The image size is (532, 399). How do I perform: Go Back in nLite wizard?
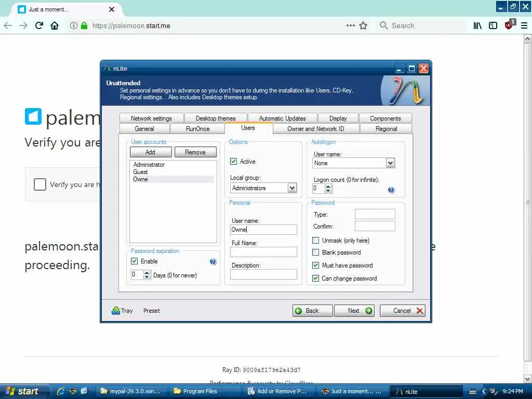[312, 311]
